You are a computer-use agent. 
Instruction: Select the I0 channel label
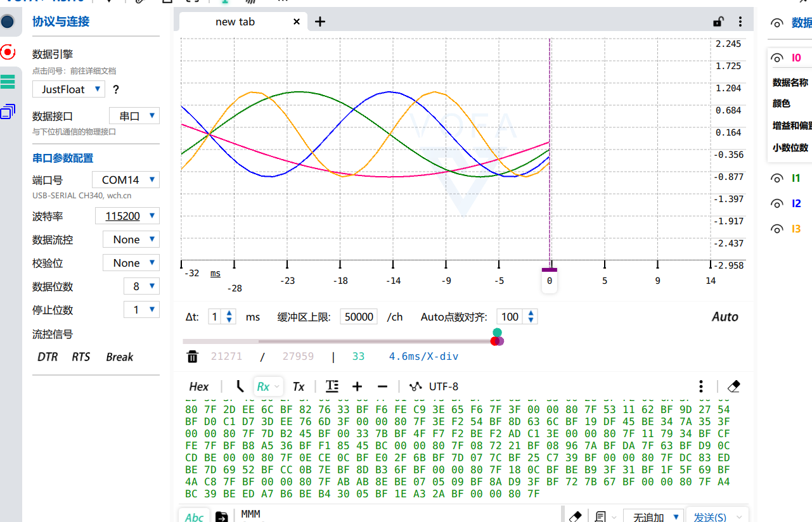click(796, 58)
